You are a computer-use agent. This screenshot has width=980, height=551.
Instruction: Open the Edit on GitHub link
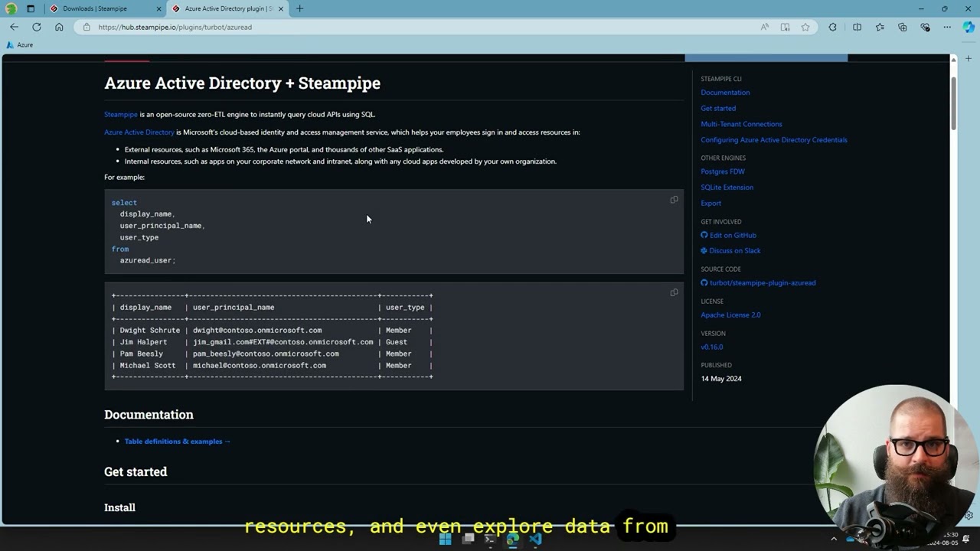728,235
